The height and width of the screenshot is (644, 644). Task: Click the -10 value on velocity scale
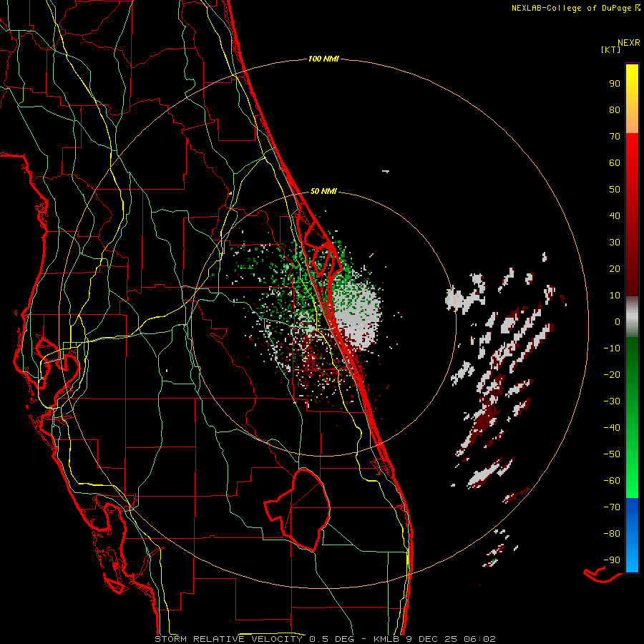click(x=612, y=348)
